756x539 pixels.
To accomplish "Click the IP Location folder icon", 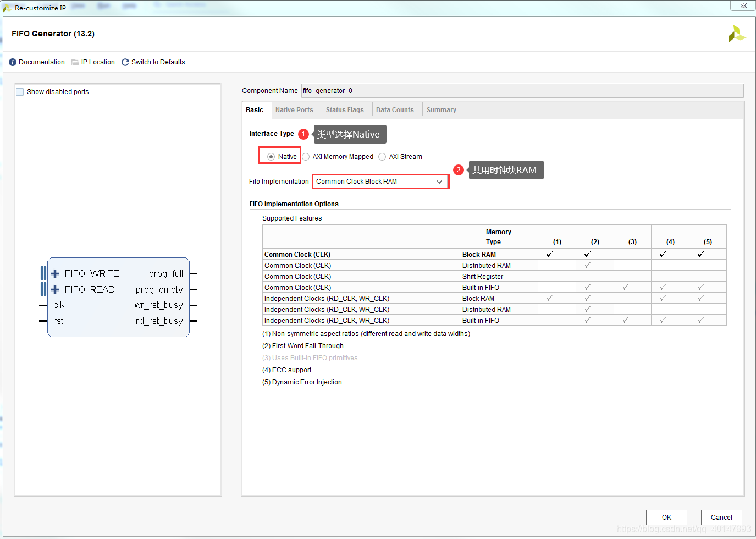I will pos(75,62).
